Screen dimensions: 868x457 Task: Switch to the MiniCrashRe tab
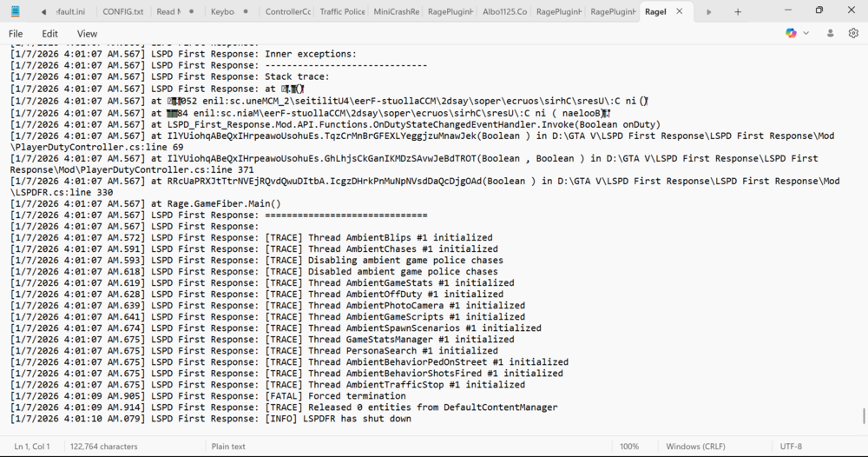(397, 11)
